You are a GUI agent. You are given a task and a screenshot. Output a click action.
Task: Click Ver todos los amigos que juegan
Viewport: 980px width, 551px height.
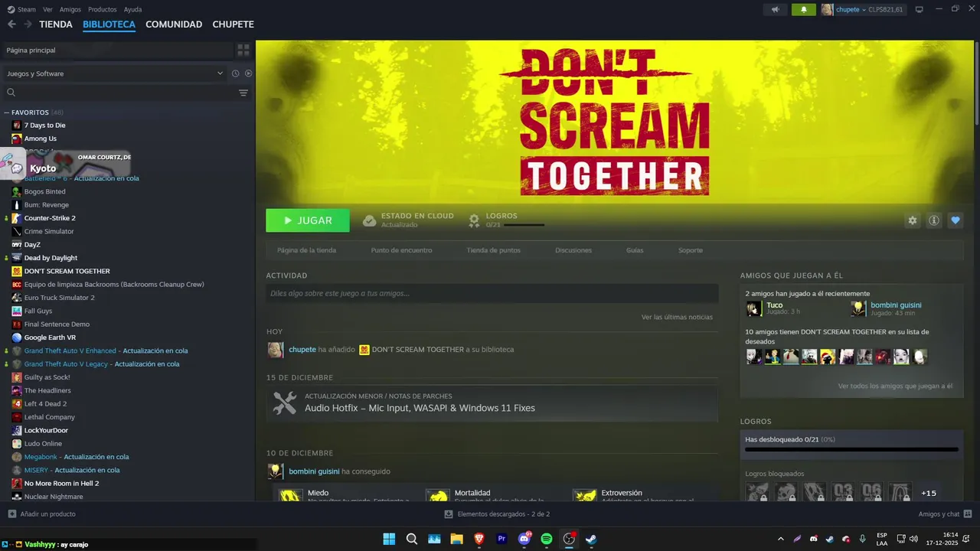(x=895, y=386)
